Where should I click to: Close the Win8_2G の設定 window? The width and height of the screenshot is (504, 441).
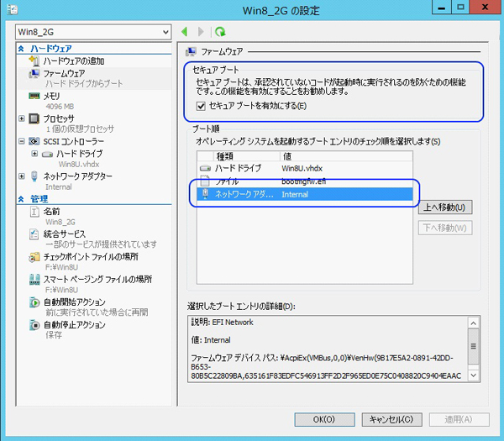pos(486,7)
